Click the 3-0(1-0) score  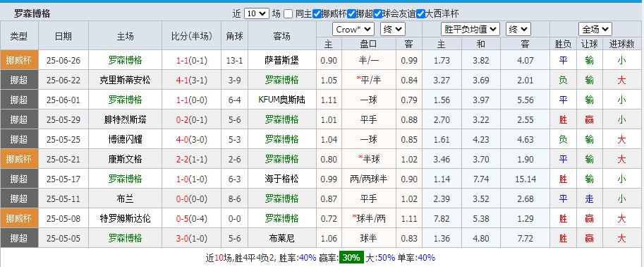click(192, 238)
